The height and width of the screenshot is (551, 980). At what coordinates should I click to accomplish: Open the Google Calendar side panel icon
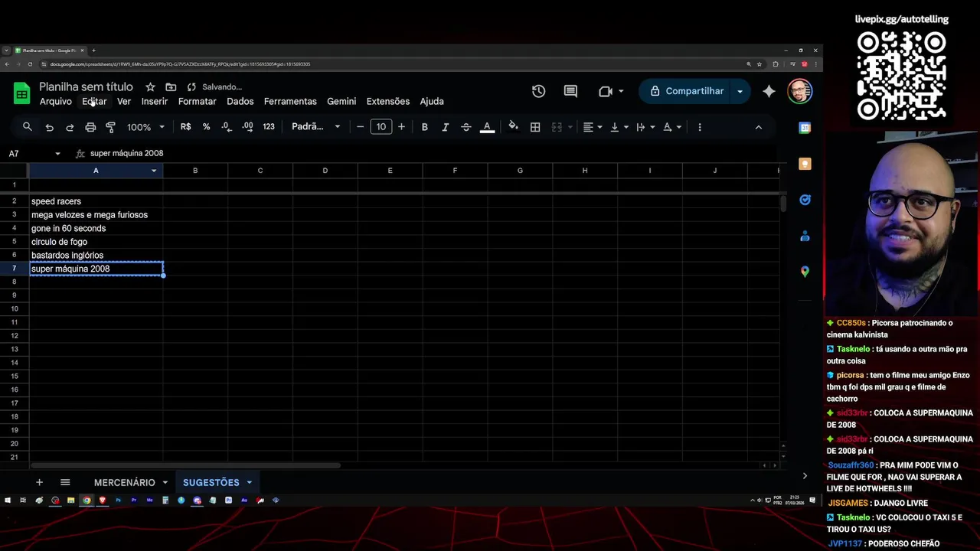(x=805, y=128)
